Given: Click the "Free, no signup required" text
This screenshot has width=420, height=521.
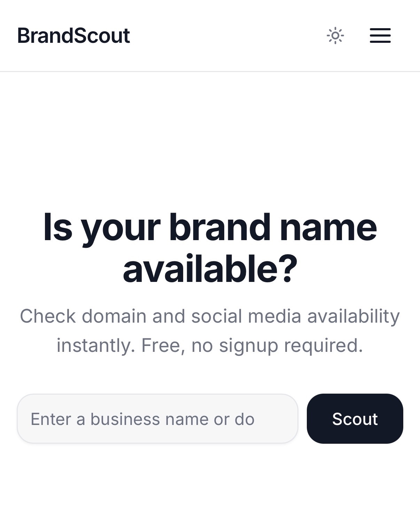Looking at the screenshot, I should coord(252,345).
